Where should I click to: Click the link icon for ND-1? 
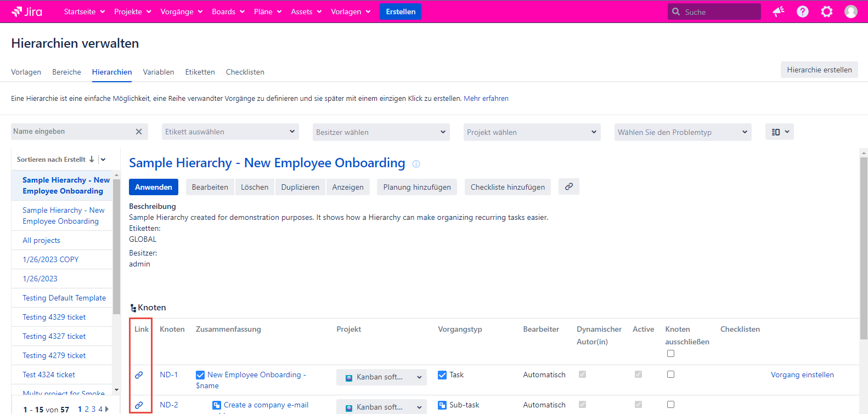[139, 375]
